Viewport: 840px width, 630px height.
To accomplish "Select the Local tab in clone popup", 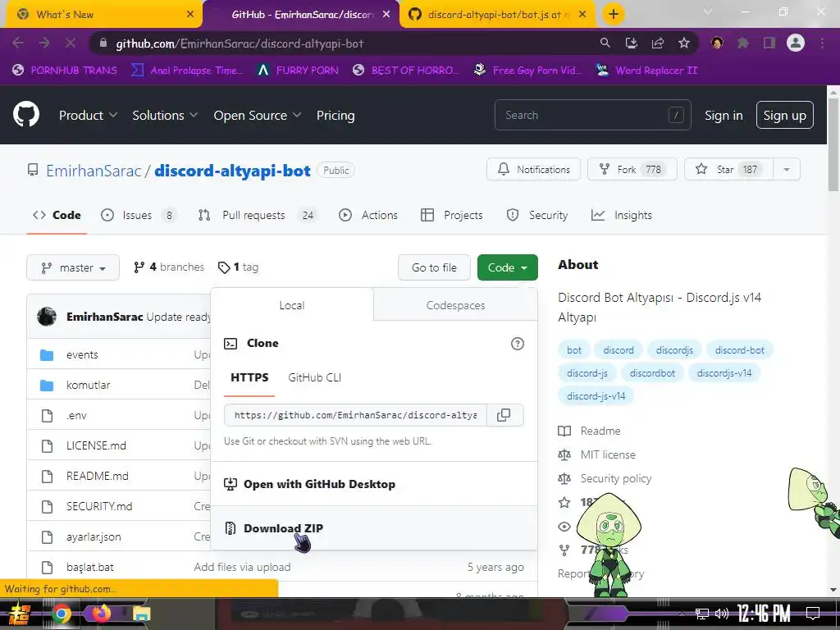I will 292,305.
